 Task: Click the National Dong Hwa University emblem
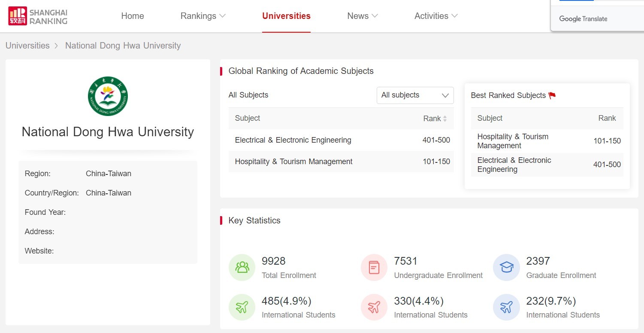click(x=108, y=96)
